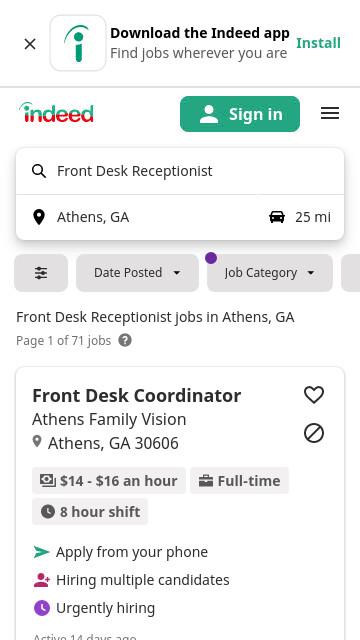Image resolution: width=360 pixels, height=640 pixels.
Task: Click the search magnifier icon
Action: point(39,171)
